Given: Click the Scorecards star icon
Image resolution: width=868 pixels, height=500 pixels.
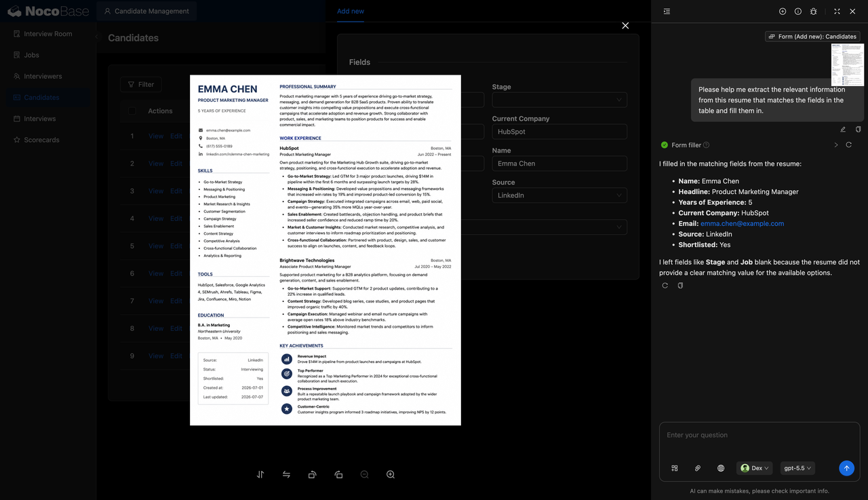Looking at the screenshot, I should 17,140.
